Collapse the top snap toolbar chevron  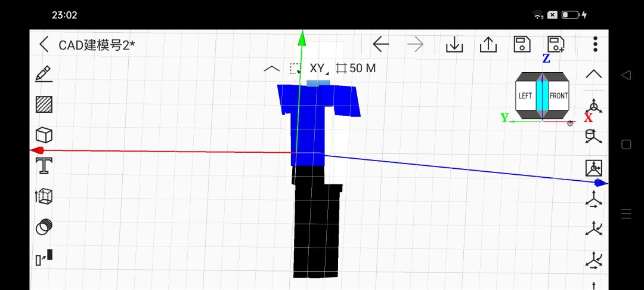271,69
